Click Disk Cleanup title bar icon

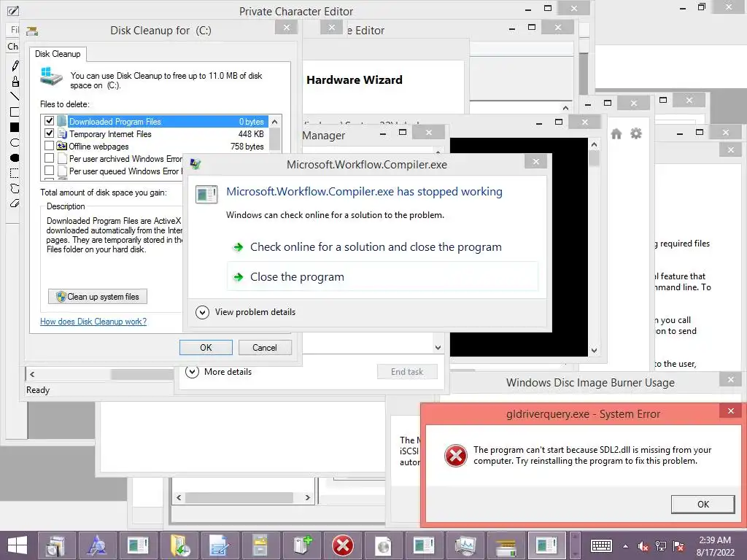coord(32,31)
